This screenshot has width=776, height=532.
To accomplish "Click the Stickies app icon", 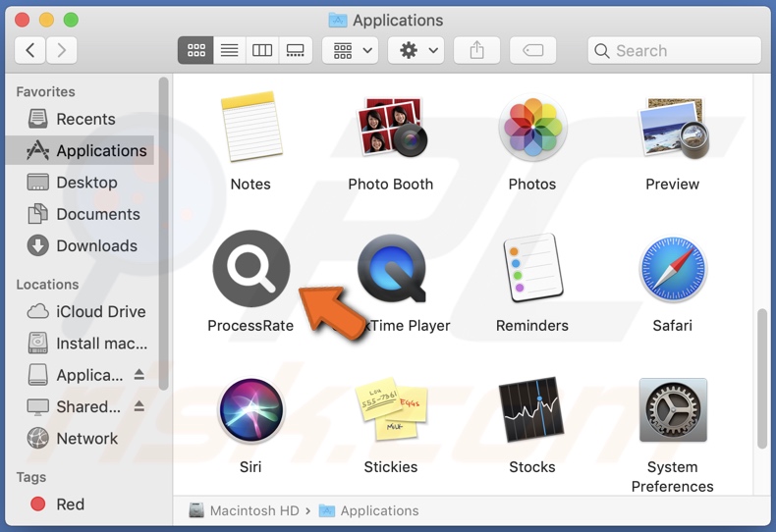I will point(391,409).
